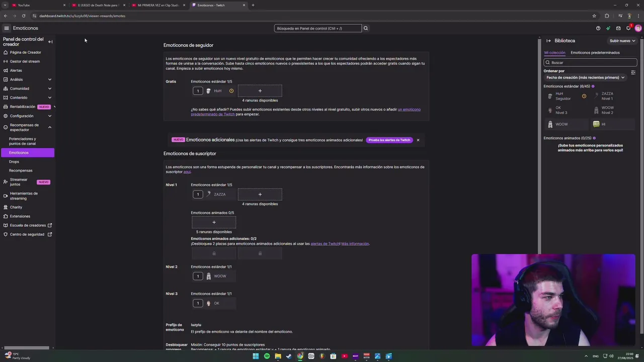
Task: Select the HI emote in library
Action: 613,124
